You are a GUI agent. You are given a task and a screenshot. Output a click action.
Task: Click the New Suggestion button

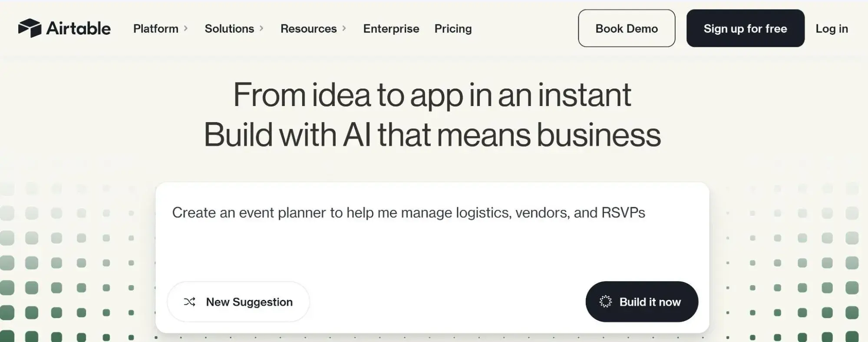click(x=238, y=302)
